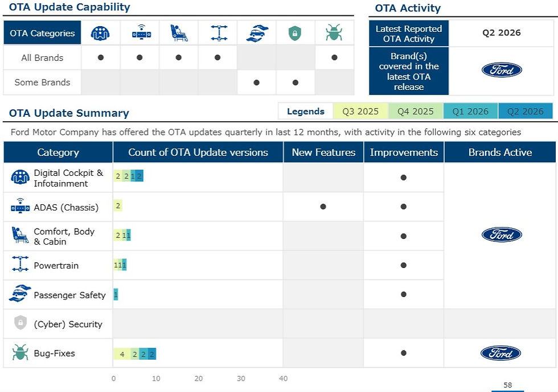Click the OTA Activity heading
Viewport: 558px width, 392px height.
tap(408, 8)
